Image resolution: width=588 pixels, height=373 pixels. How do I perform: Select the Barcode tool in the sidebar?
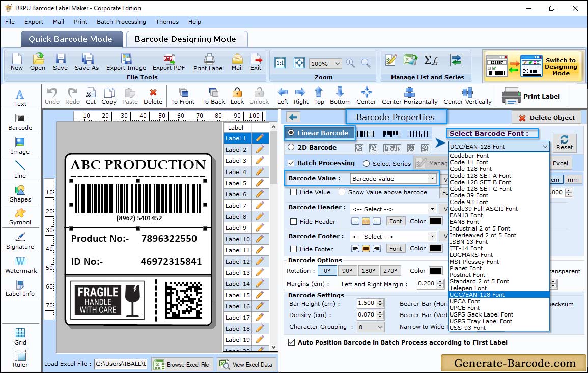[20, 122]
